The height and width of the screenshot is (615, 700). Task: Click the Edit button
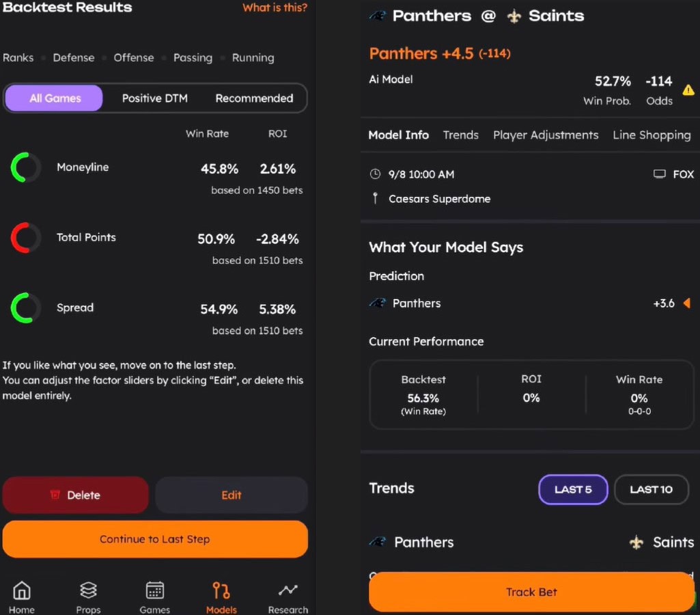[x=232, y=495]
